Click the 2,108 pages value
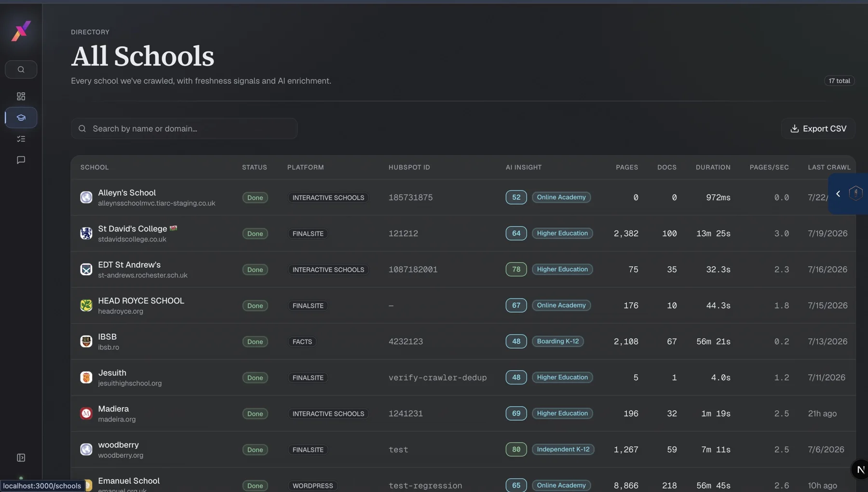868x492 pixels. 626,342
